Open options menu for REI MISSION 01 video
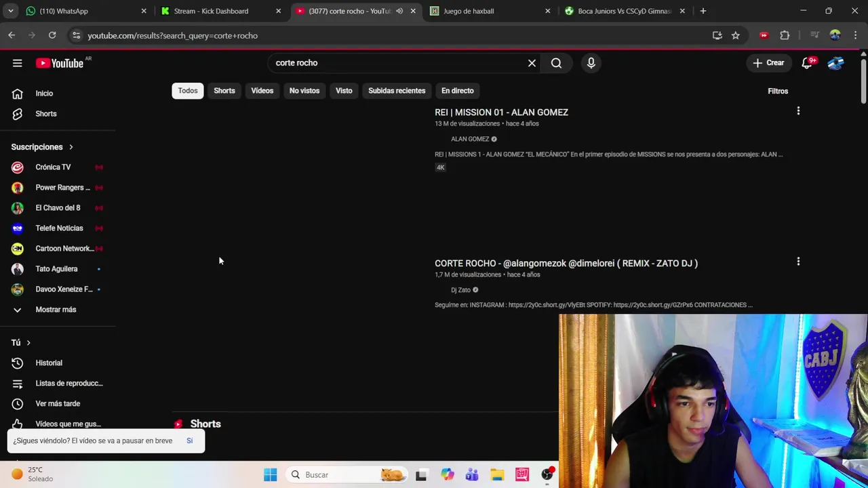Screen dimensions: 868x488 [798, 111]
